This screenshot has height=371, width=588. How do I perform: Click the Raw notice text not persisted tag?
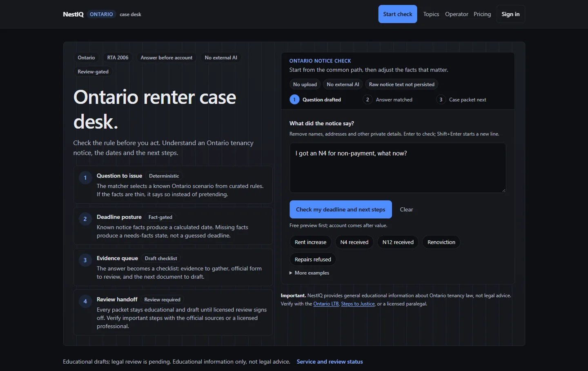(401, 84)
